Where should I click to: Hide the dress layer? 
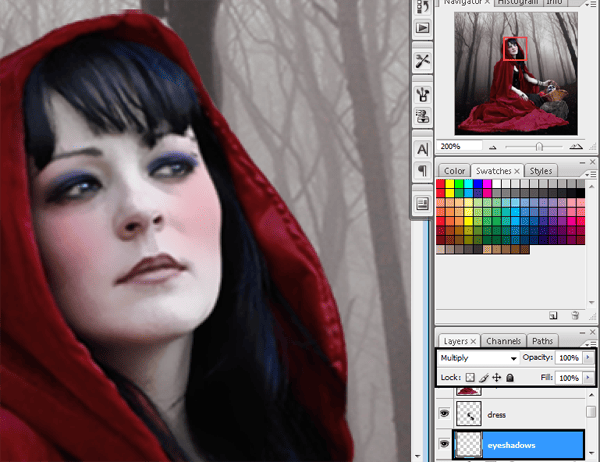[445, 411]
